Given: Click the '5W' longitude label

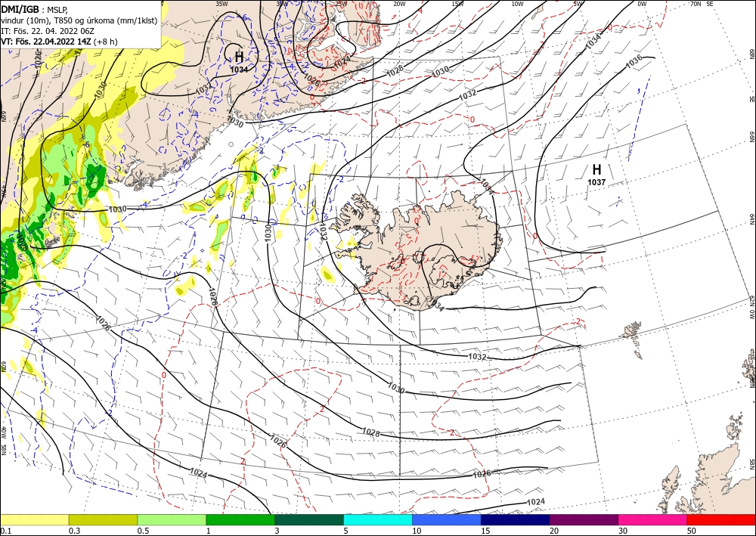Looking at the screenshot, I should point(578,4).
